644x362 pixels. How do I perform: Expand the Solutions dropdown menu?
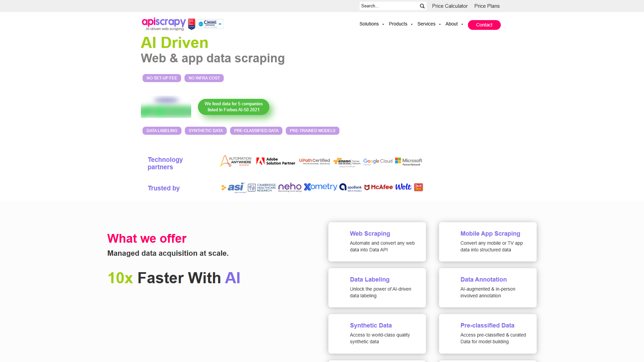click(371, 24)
